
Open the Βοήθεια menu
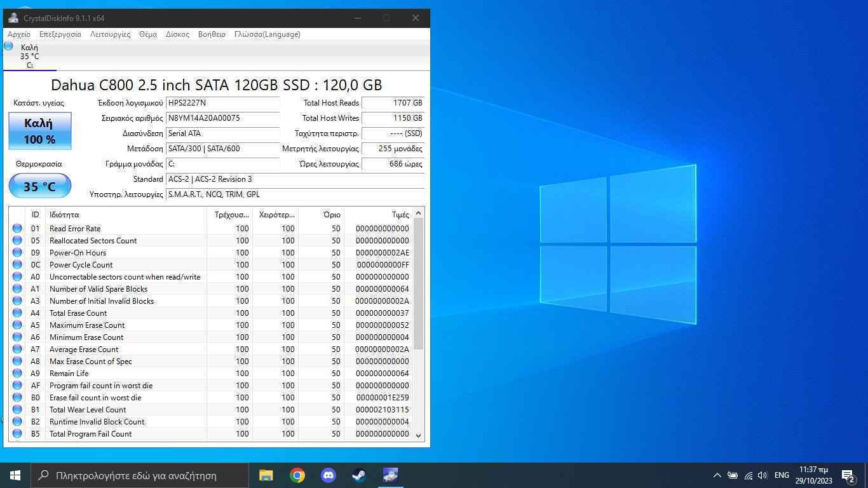[212, 34]
